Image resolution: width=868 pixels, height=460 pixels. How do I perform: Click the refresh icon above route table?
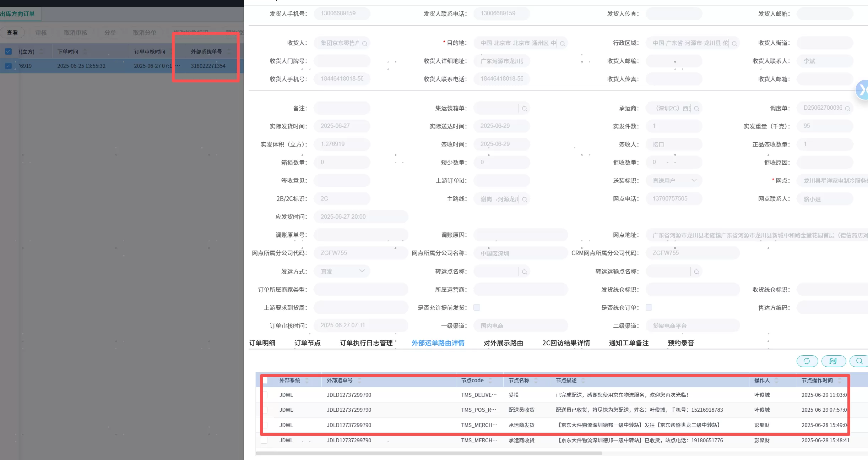click(x=807, y=361)
